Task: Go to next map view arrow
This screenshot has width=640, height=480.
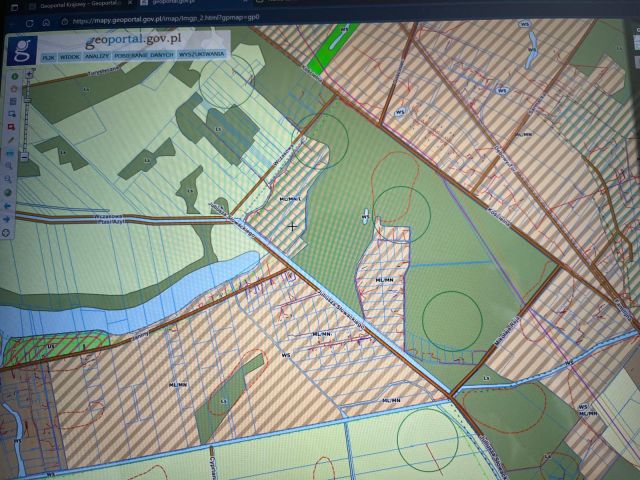Action: [7, 219]
